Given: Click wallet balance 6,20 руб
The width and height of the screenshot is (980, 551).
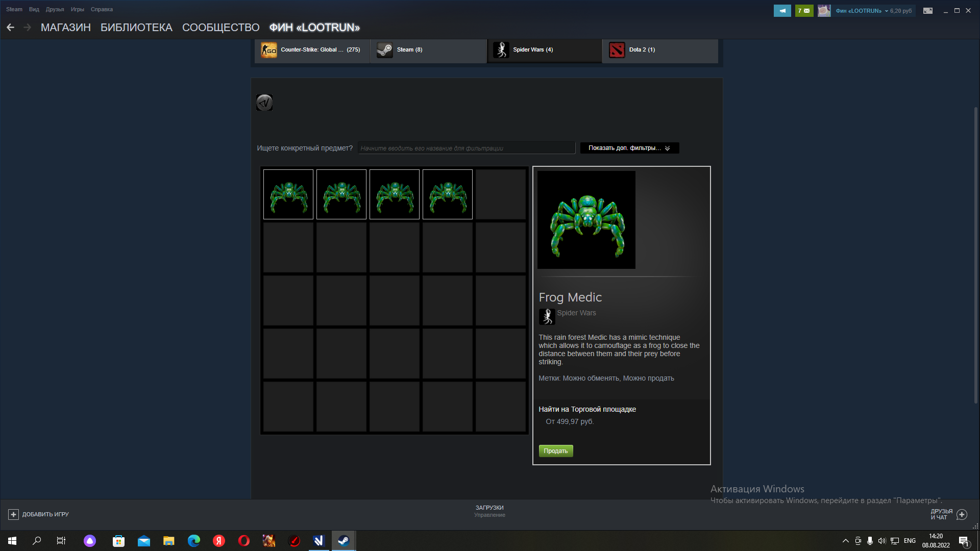Looking at the screenshot, I should tap(901, 11).
